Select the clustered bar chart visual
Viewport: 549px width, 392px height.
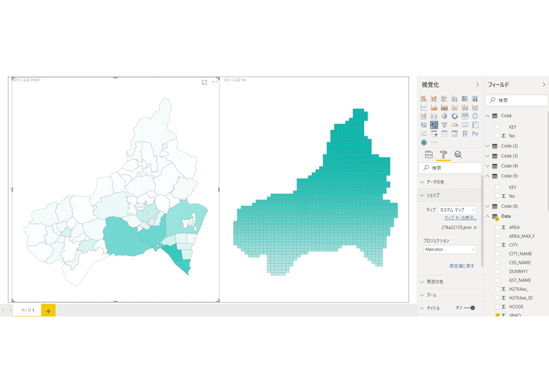444,99
